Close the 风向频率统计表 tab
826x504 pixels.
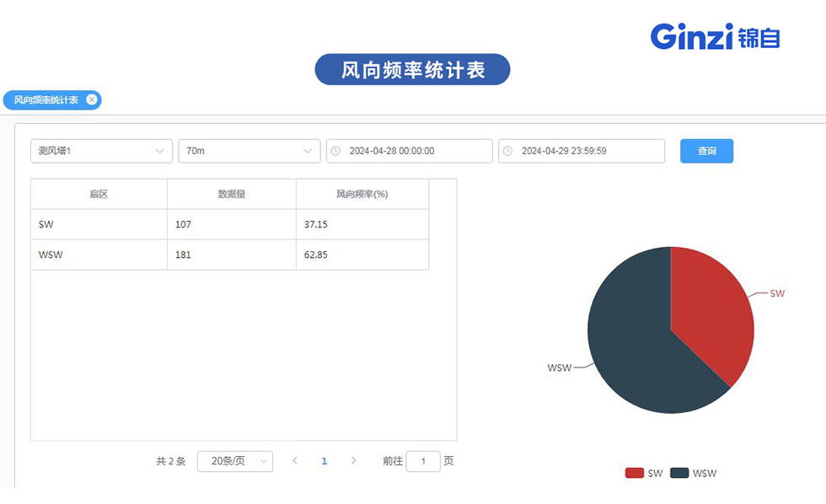coord(92,99)
